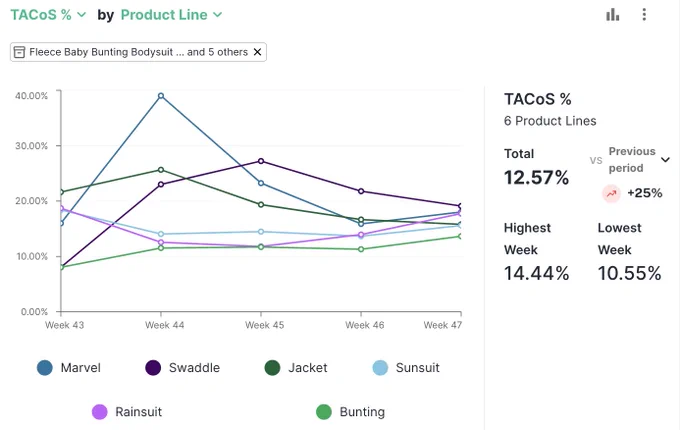Viewport: 680px width, 430px height.
Task: Select the Jacket data point at Week 44
Action: click(x=161, y=170)
